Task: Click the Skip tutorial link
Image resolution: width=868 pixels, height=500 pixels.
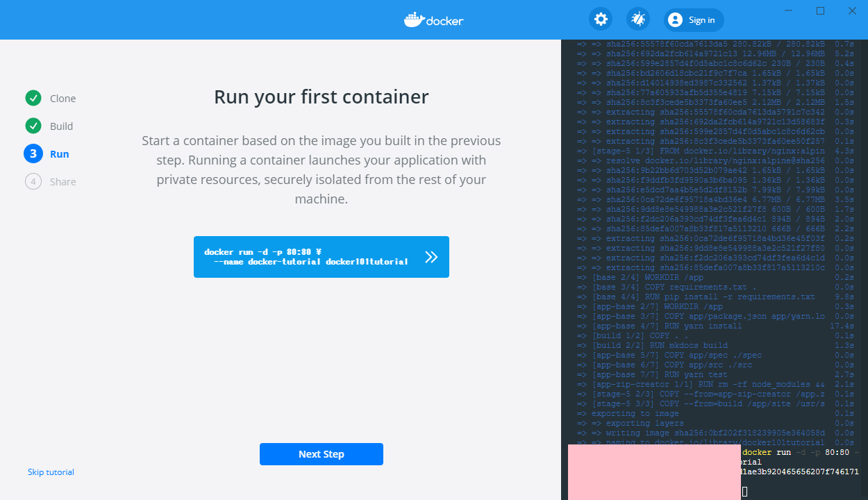Action: [x=51, y=472]
